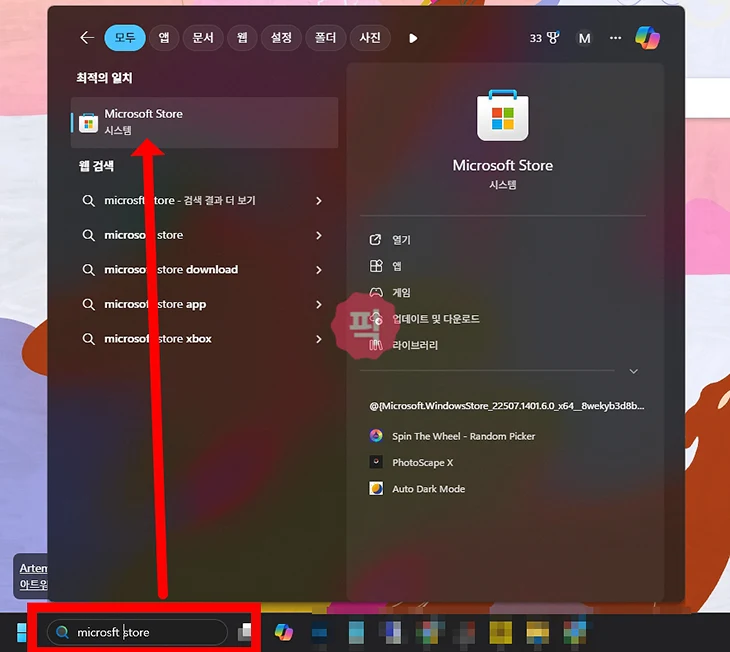Click the Microsoft.WindowsStore package text
Viewport: 730px width, 652px height.
pos(507,406)
